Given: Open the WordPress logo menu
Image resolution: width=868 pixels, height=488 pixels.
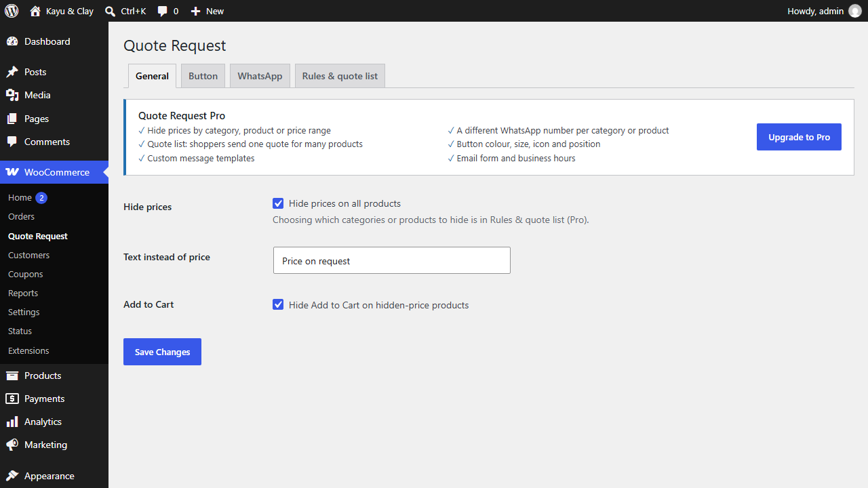Looking at the screenshot, I should [12, 11].
